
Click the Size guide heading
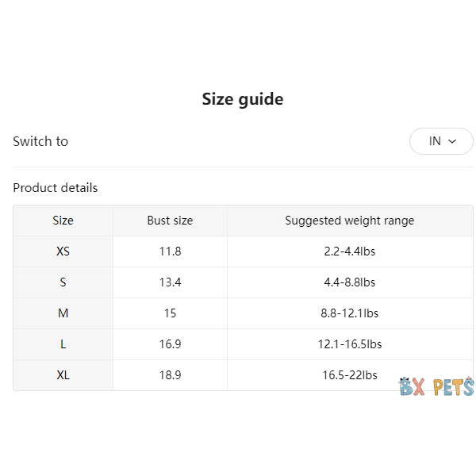pos(242,99)
